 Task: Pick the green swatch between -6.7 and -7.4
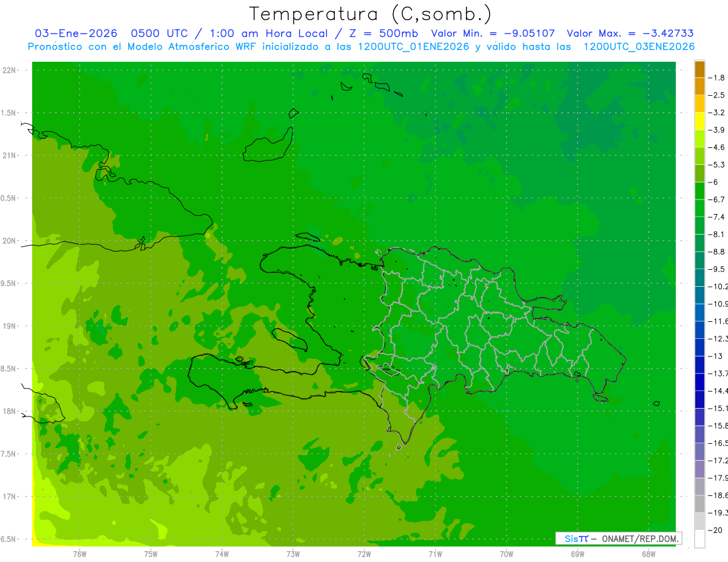pyautogui.click(x=699, y=208)
